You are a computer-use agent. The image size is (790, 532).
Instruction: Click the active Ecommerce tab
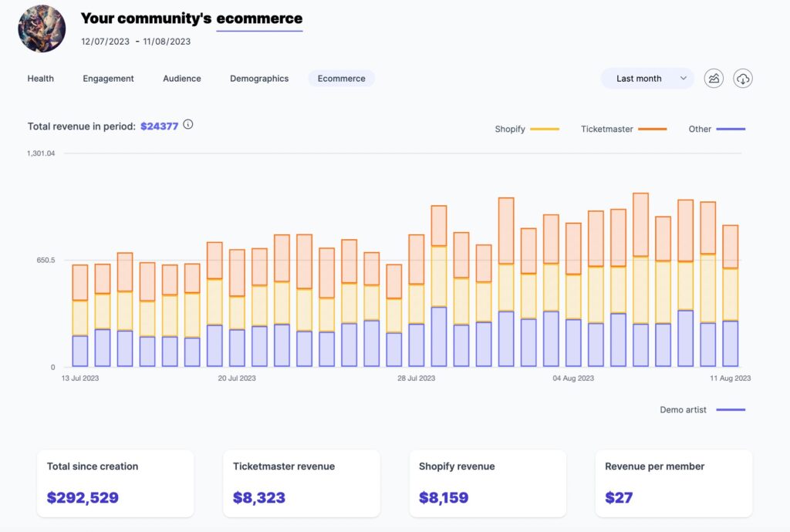(x=341, y=78)
